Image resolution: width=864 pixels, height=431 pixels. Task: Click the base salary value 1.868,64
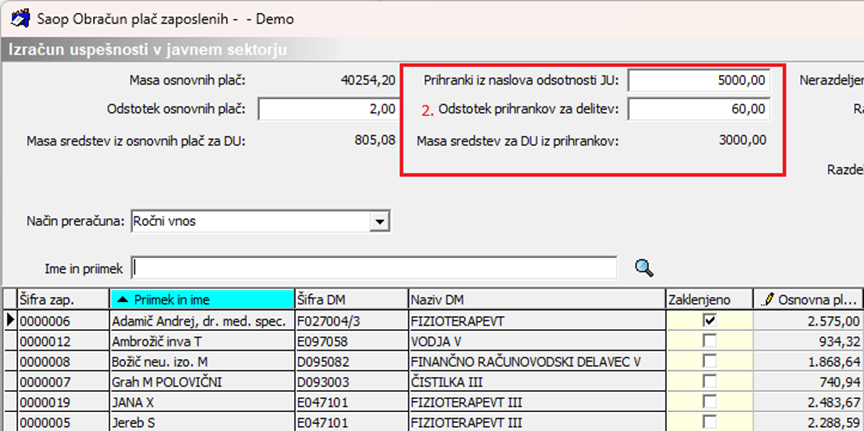pos(833,362)
